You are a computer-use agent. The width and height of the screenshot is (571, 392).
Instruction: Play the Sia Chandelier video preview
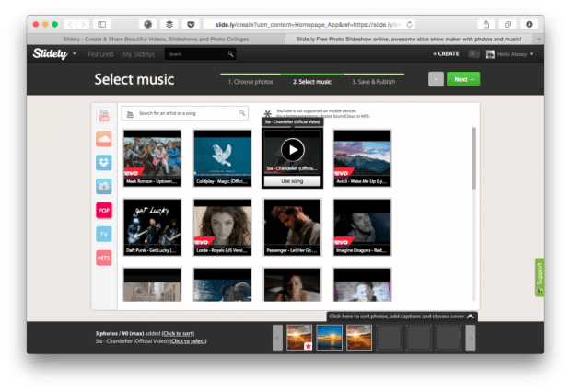click(292, 149)
